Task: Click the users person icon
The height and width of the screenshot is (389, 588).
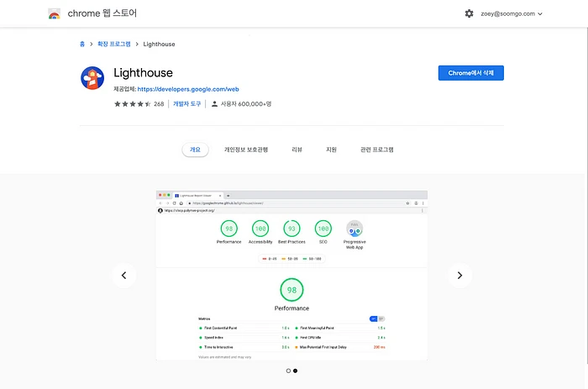Action: coord(215,104)
